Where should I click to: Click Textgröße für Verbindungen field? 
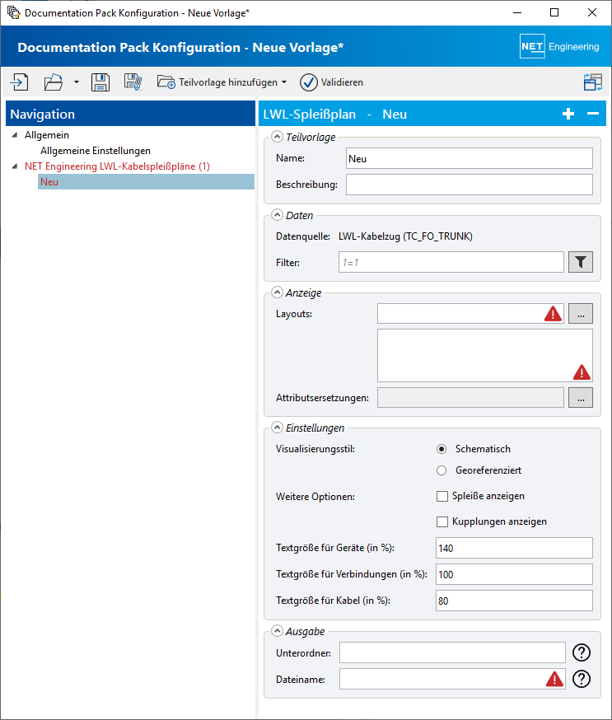[x=514, y=574]
